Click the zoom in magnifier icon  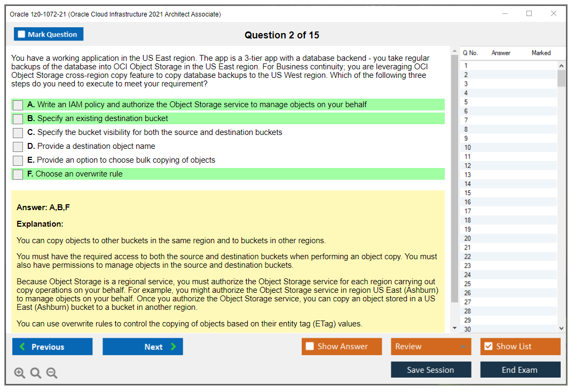pos(19,373)
